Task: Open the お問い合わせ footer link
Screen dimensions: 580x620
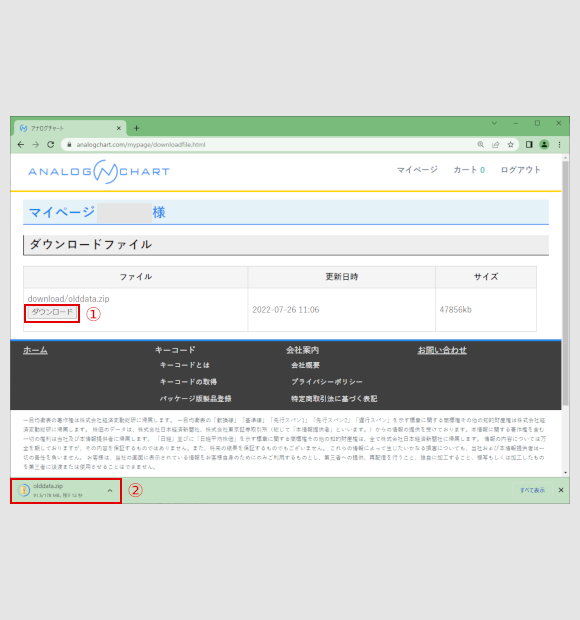Action: coord(442,350)
